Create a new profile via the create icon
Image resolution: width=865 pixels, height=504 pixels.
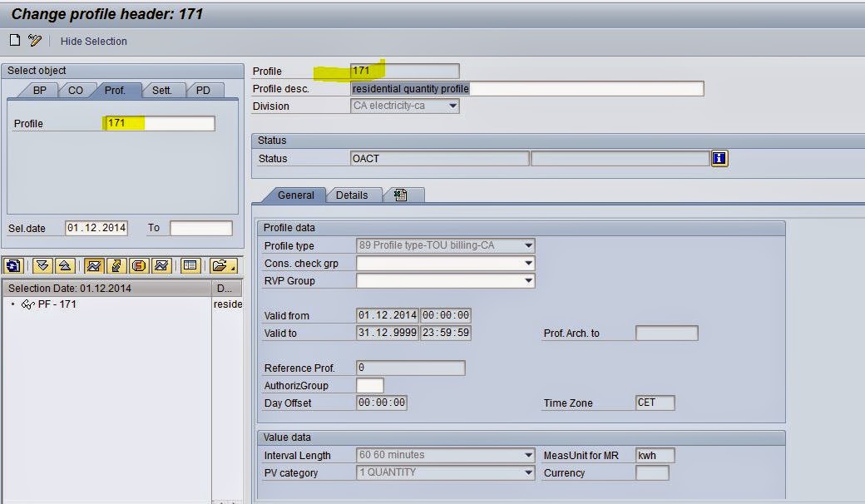[13, 41]
